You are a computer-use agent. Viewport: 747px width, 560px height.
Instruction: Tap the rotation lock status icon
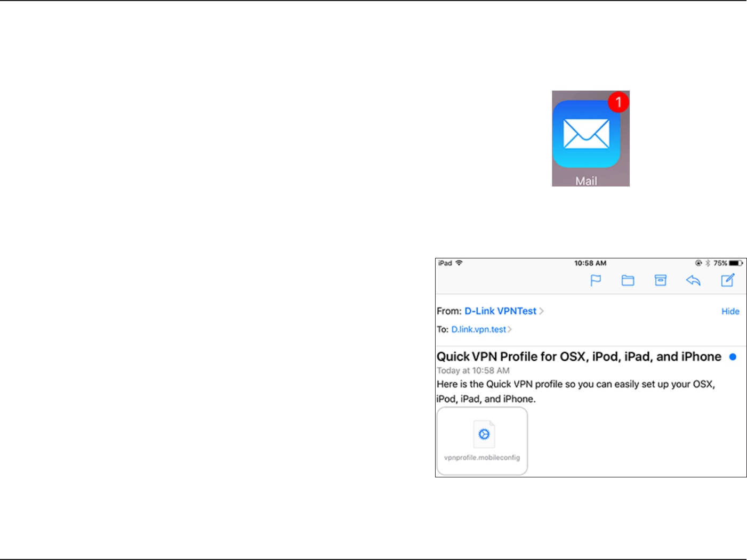[698, 263]
